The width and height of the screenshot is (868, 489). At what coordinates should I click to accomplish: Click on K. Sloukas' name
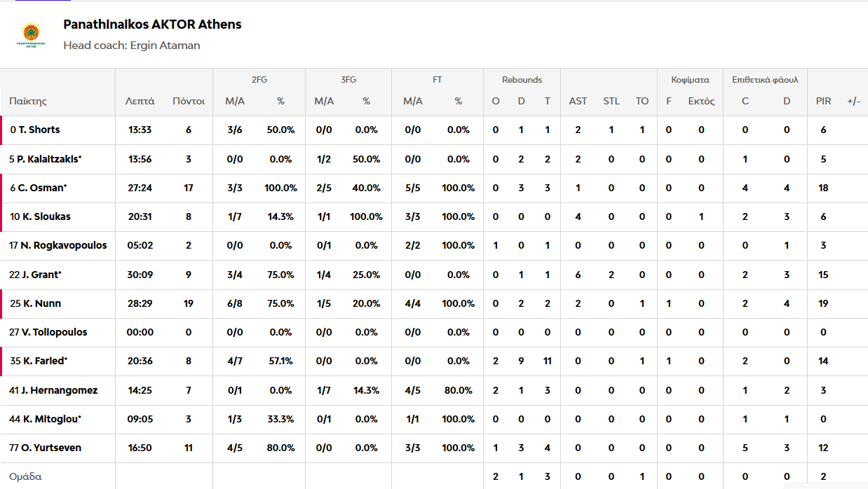(x=46, y=216)
